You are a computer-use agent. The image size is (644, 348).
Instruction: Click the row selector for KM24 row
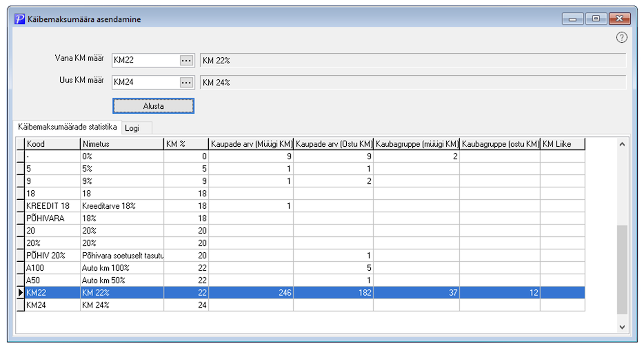coord(20,305)
